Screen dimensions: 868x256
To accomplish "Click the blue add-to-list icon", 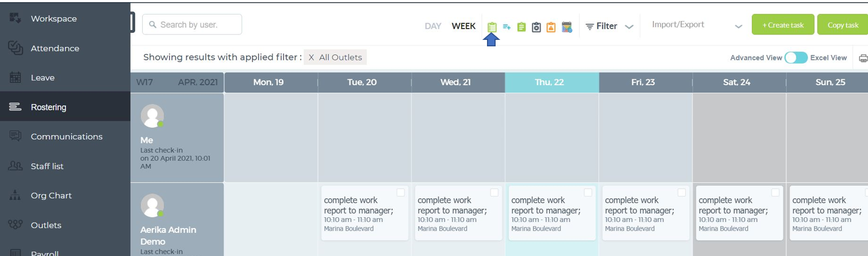I will [x=506, y=26].
